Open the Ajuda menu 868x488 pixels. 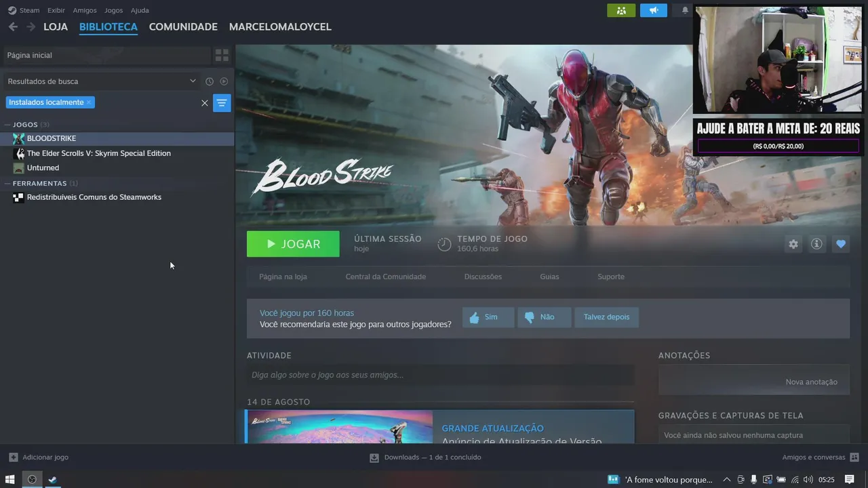(140, 10)
